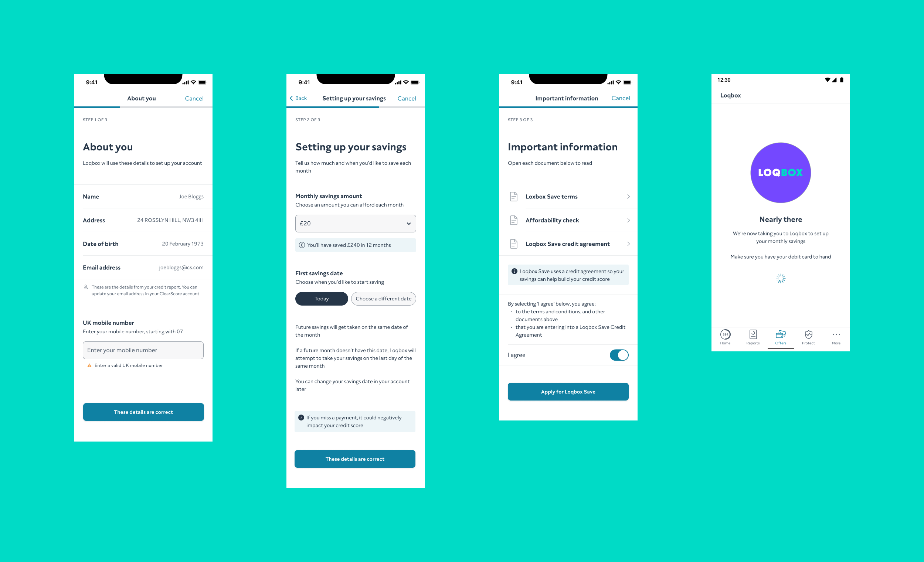Screen dimensions: 924x562
Task: Click Apply for Loqbox Save button
Action: click(568, 391)
